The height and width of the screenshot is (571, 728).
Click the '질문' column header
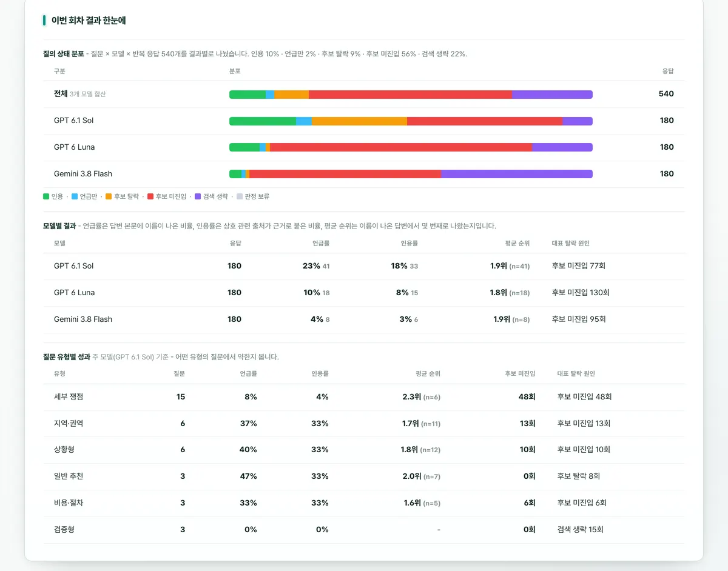(179, 374)
